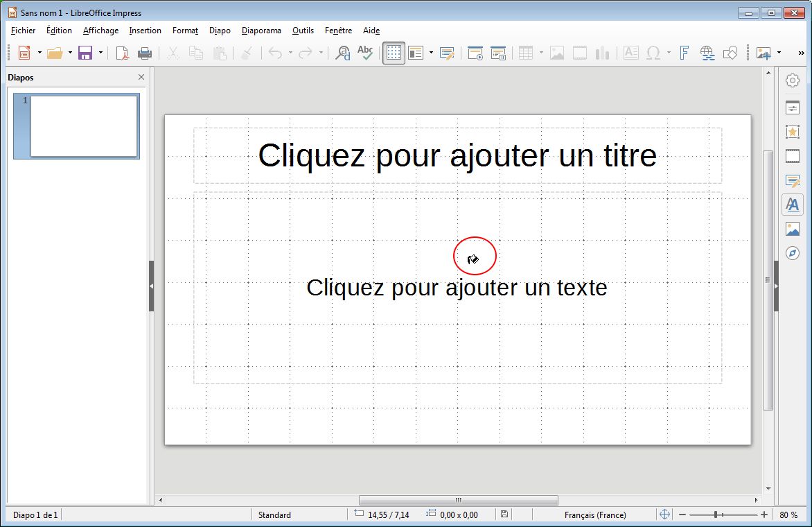The height and width of the screenshot is (527, 812).
Task: Click 'Cliquez pour ajouter un titre' placeholder
Action: [457, 155]
